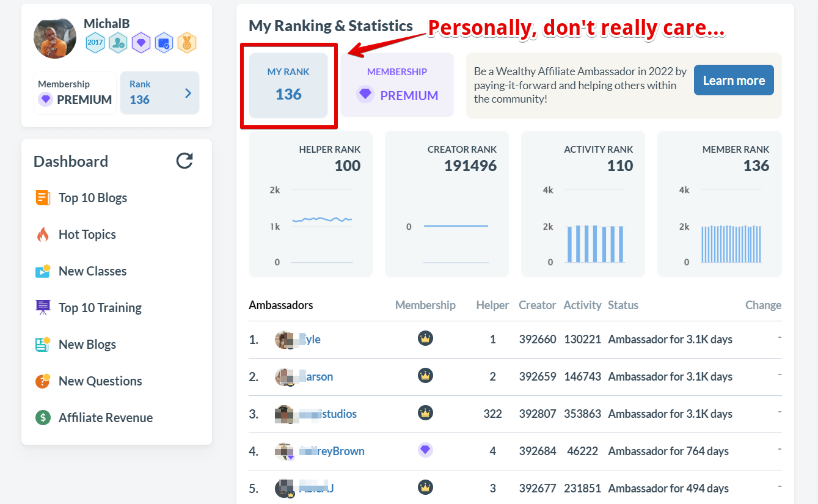The image size is (818, 504).
Task: Select the MEMBERSHIP PREMIUM tile
Action: [397, 85]
